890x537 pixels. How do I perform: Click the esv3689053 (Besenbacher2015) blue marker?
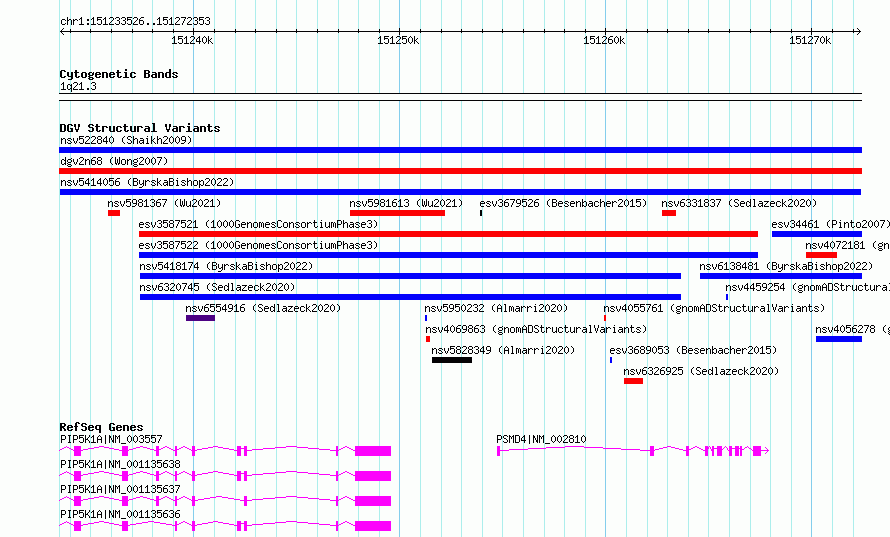click(x=611, y=360)
